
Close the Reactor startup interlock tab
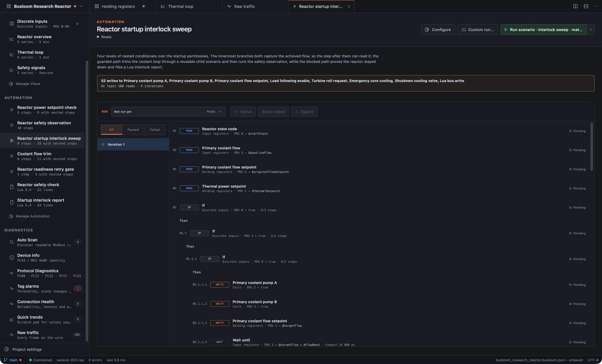pos(349,7)
